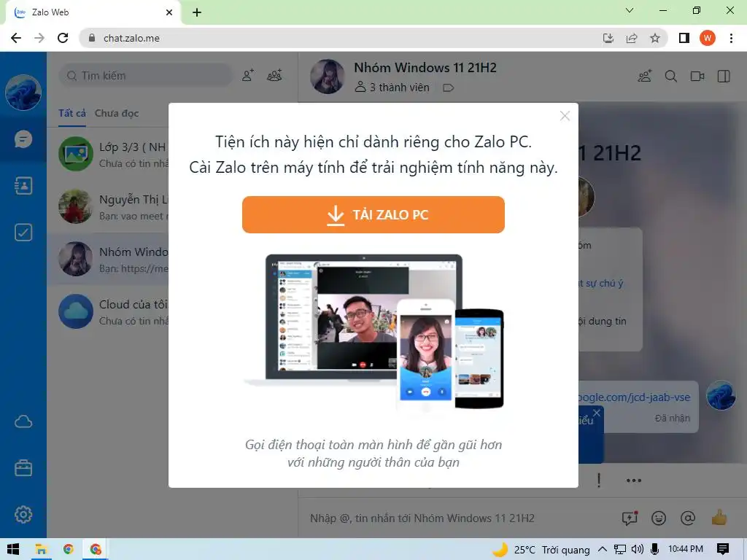Bookmark this page with star icon
The height and width of the screenshot is (560, 747).
(655, 38)
